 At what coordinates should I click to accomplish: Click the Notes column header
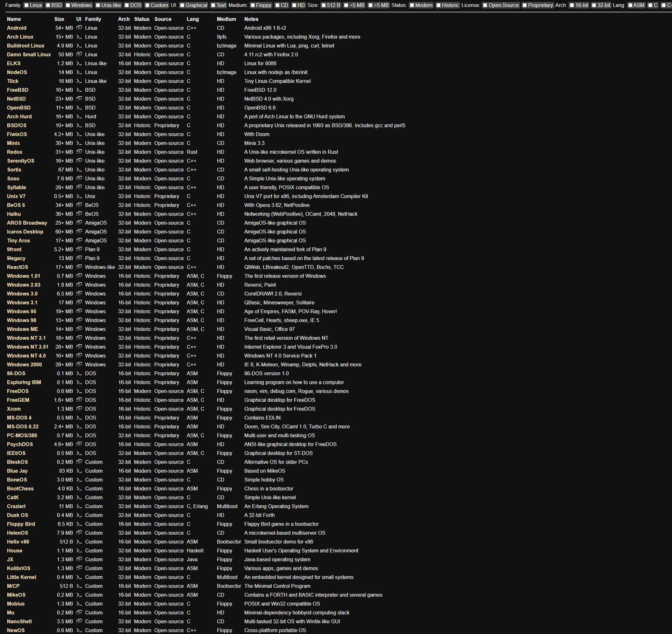(251, 19)
